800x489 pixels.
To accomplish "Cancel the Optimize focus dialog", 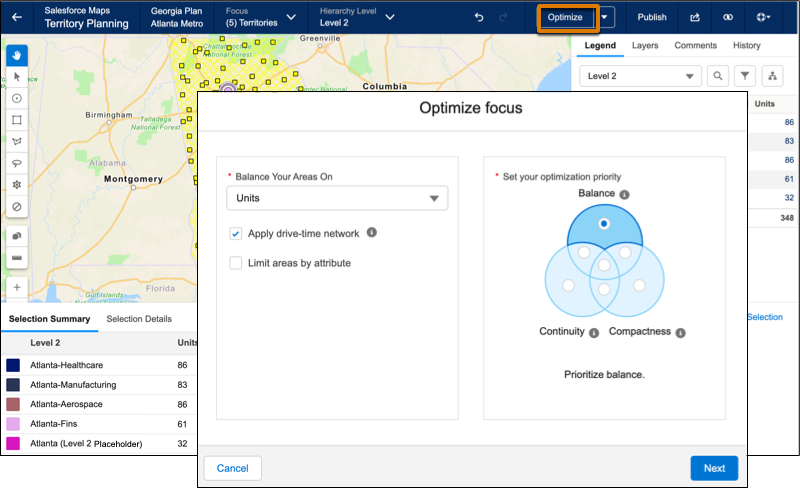I will point(233,468).
